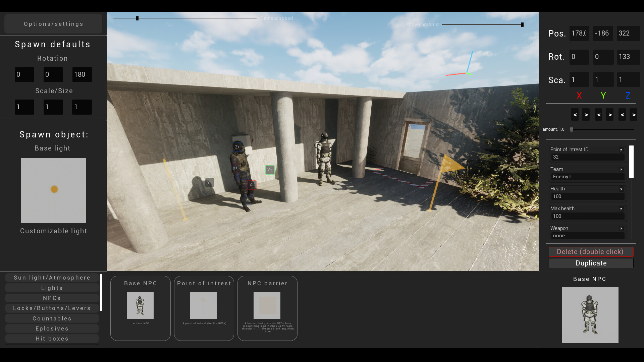The width and height of the screenshot is (644, 362).
Task: Open Sun light/Atmosphere category
Action: click(x=52, y=278)
